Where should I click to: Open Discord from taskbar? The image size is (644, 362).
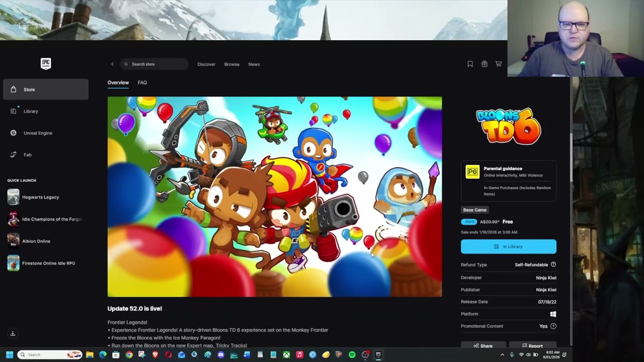point(221,354)
